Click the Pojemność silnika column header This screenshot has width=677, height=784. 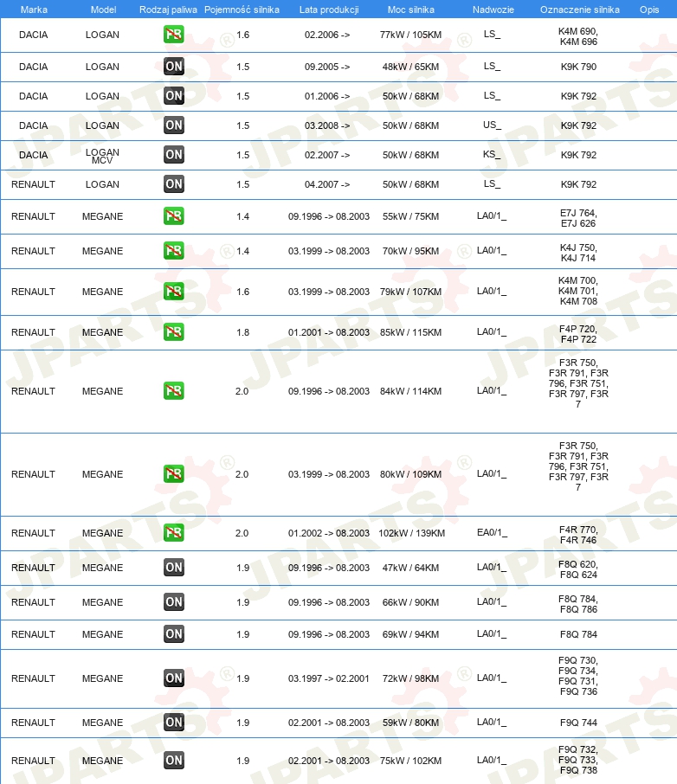tap(242, 10)
